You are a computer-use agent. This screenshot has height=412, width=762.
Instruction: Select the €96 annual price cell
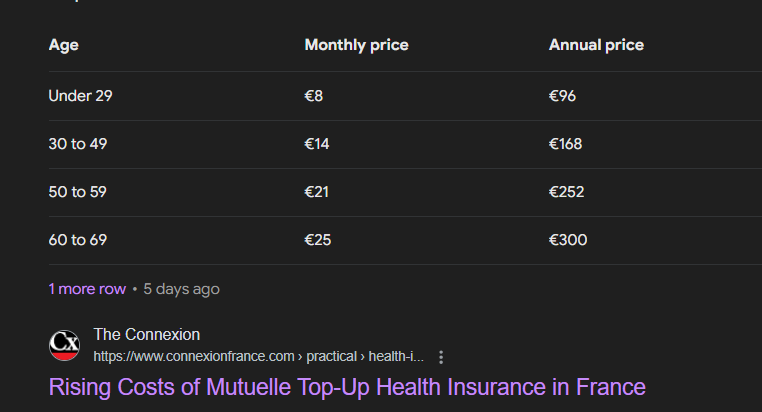[562, 96]
